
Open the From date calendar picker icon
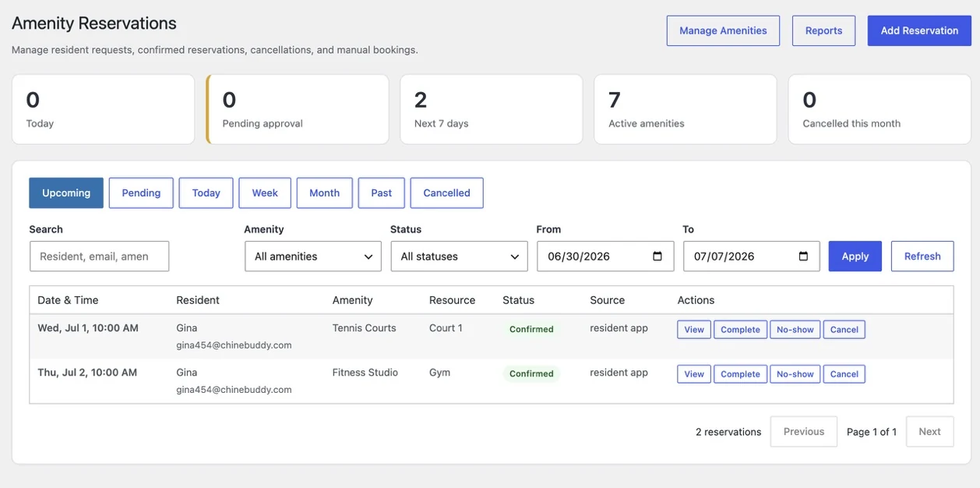click(x=657, y=256)
